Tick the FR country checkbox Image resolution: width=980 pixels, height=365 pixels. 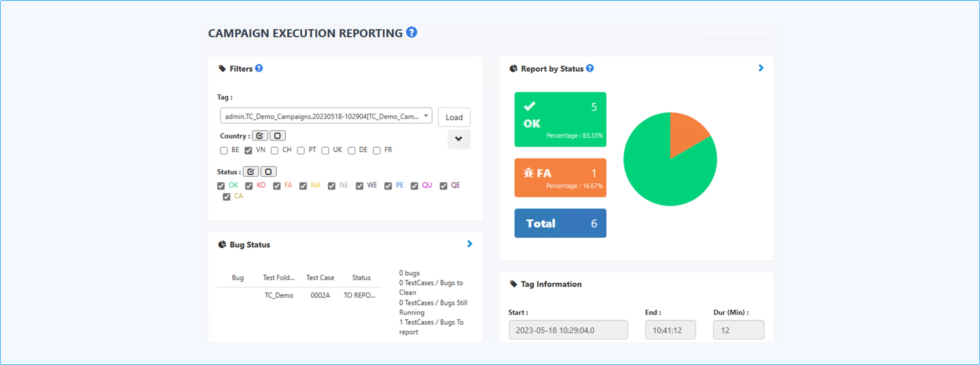coord(377,151)
